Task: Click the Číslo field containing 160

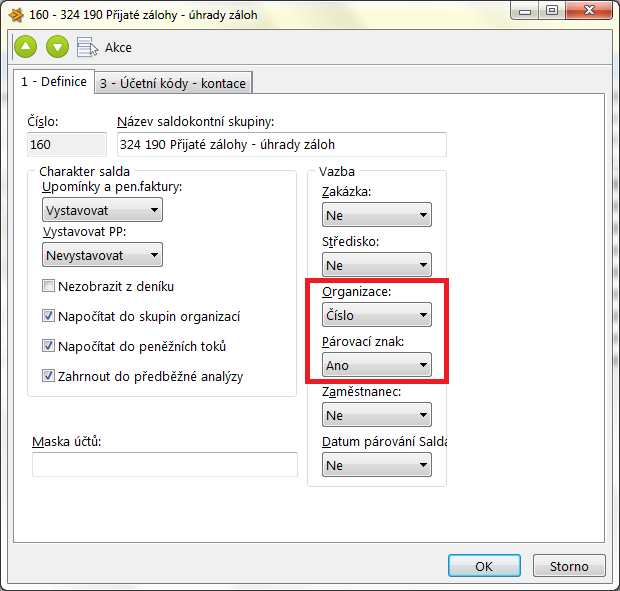Action: click(x=67, y=144)
